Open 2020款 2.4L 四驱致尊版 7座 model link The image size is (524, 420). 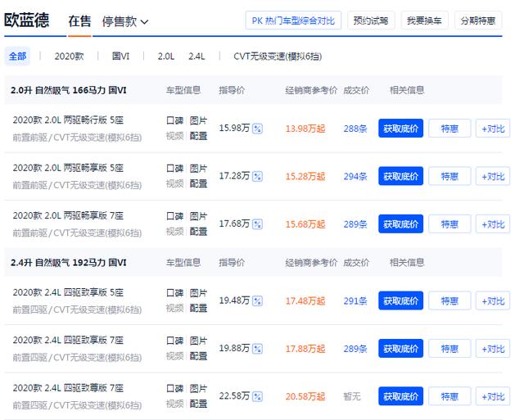(x=68, y=388)
